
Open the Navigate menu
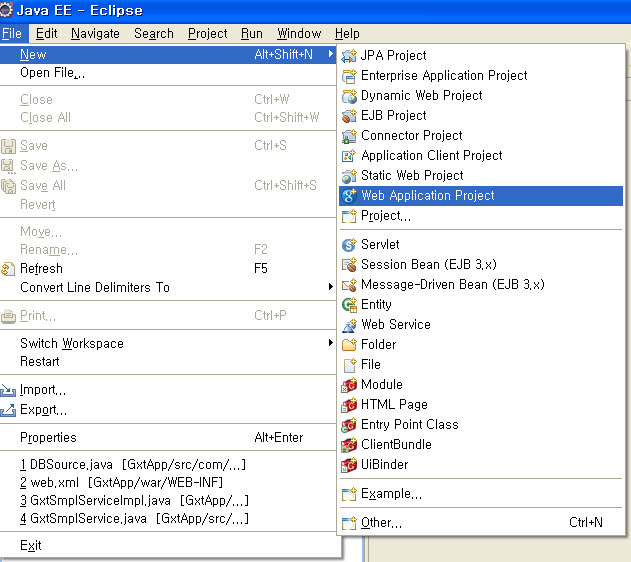coord(95,34)
